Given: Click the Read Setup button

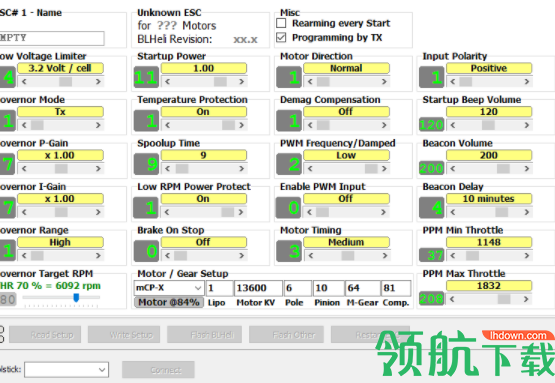Looking at the screenshot, I should tap(45, 335).
